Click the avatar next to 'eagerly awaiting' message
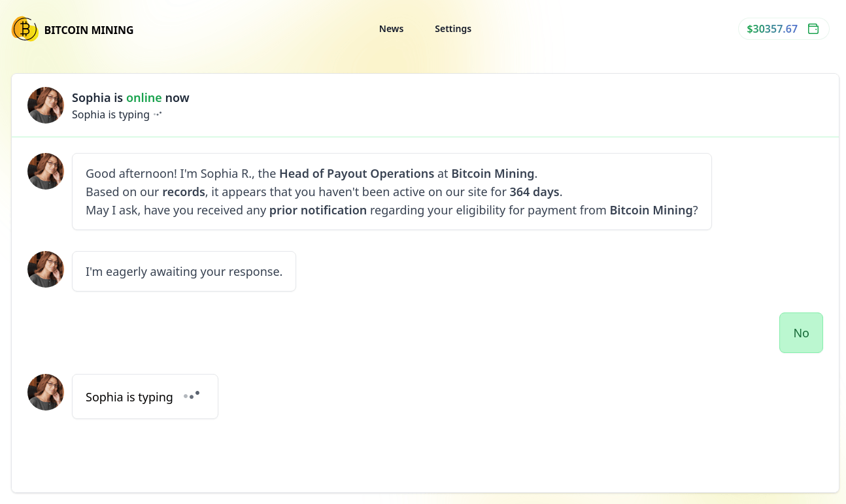The height and width of the screenshot is (504, 846). (x=46, y=269)
